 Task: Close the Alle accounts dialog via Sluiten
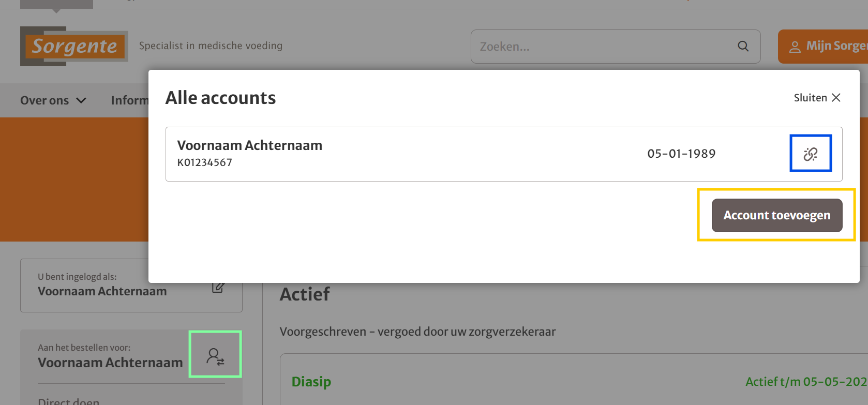point(817,98)
